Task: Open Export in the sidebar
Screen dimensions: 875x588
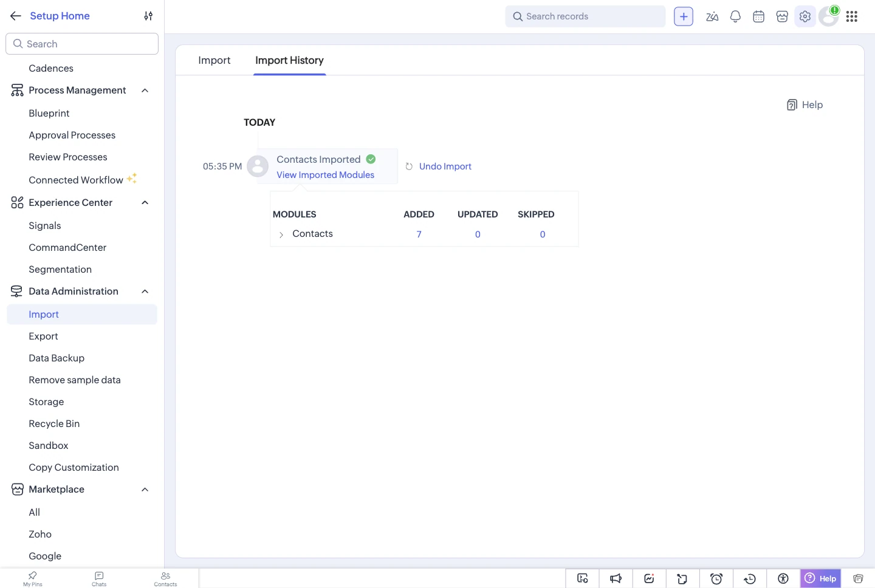Action: [x=43, y=337]
